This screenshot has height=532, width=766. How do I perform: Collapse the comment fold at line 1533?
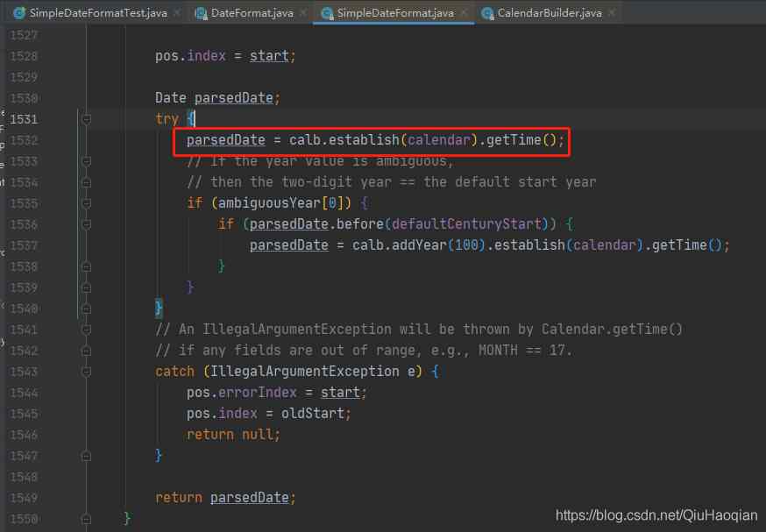pyautogui.click(x=87, y=161)
